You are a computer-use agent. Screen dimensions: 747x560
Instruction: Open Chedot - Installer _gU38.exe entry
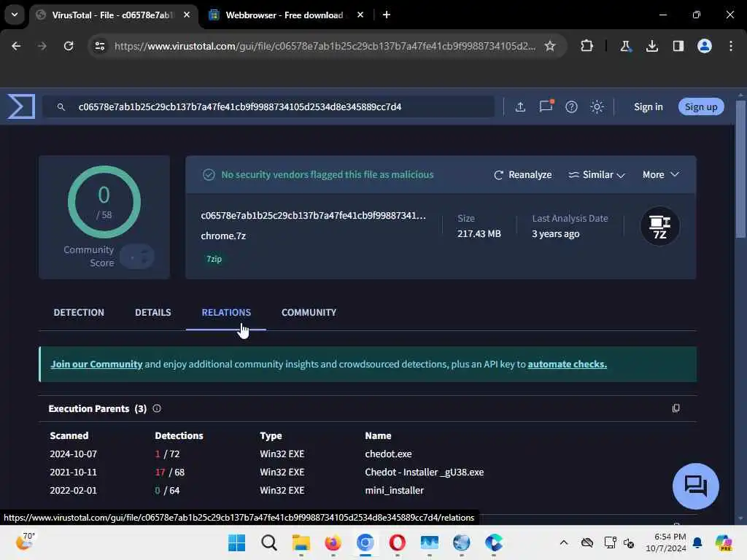[424, 472]
